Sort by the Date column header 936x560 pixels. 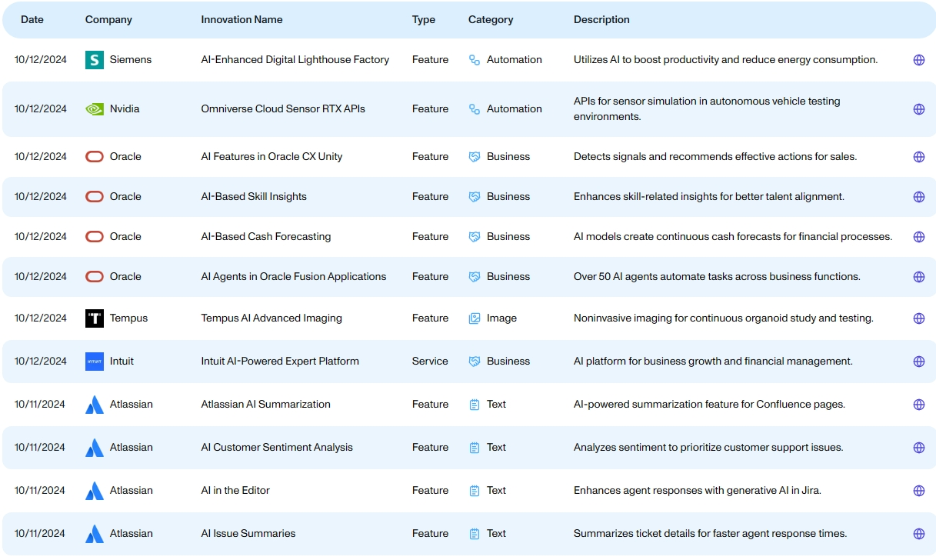tap(32, 20)
